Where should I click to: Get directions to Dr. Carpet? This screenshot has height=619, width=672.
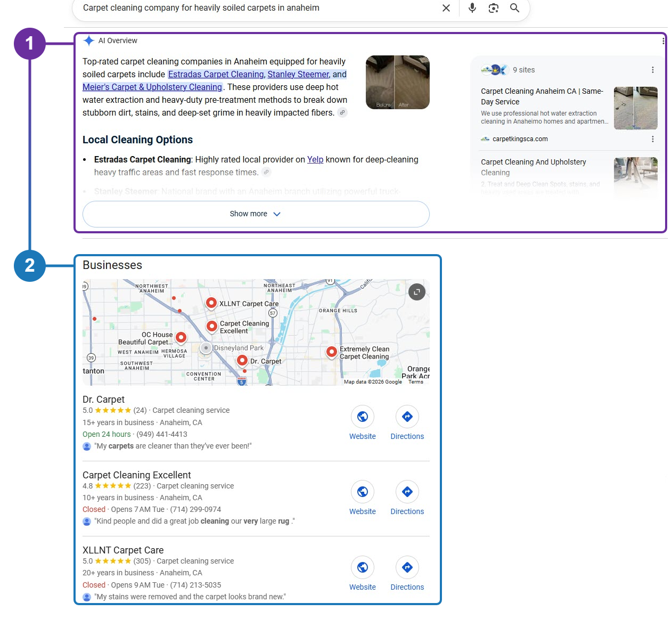click(x=407, y=423)
